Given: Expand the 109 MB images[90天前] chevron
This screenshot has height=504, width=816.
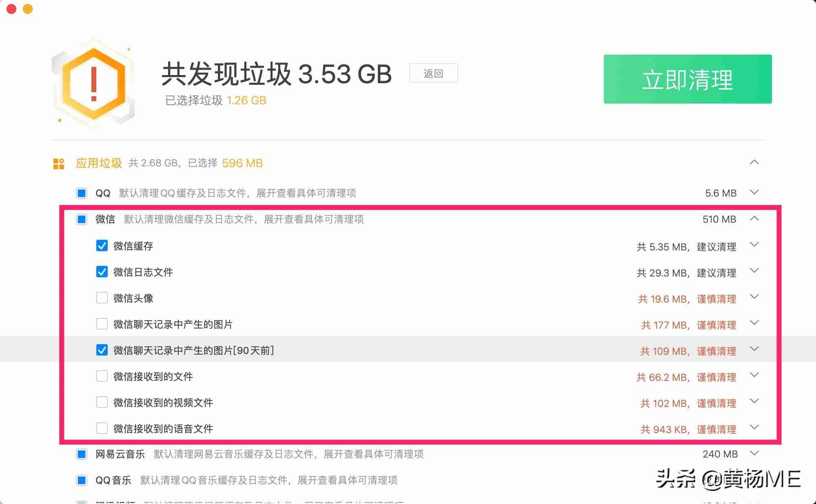Looking at the screenshot, I should click(x=754, y=349).
